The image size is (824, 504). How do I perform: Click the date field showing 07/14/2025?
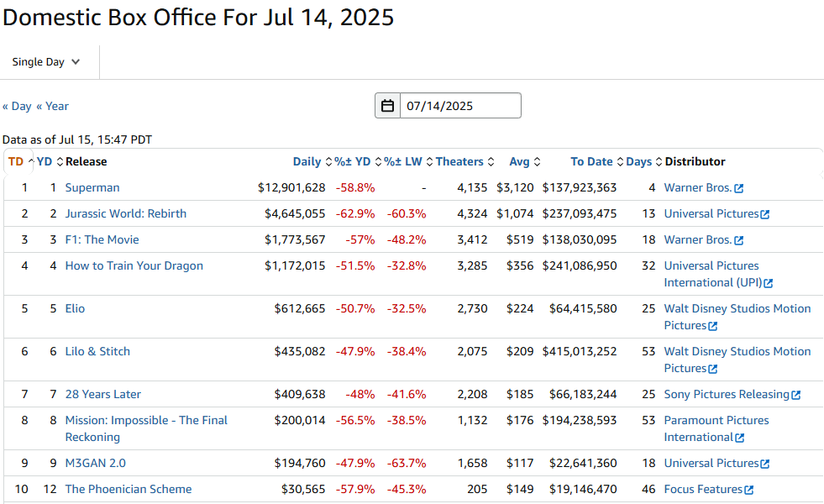tap(460, 106)
